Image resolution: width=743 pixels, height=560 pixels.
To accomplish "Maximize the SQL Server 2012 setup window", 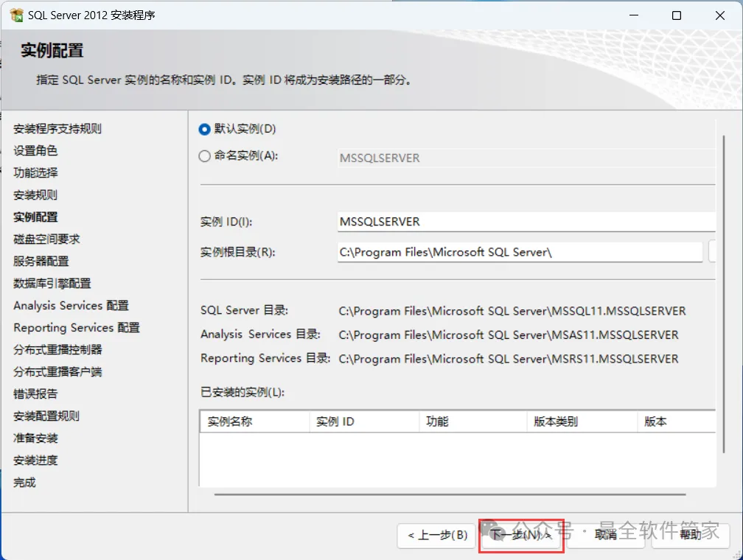I will pyautogui.click(x=677, y=15).
